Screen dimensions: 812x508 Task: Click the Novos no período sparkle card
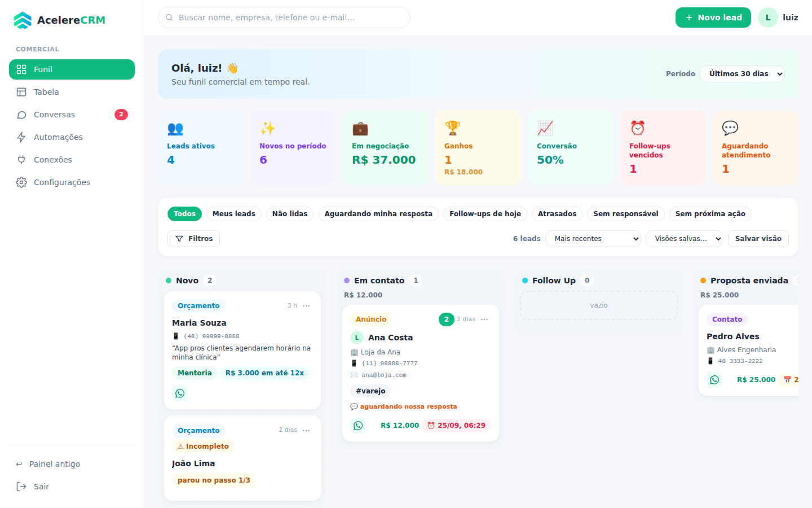coord(293,148)
